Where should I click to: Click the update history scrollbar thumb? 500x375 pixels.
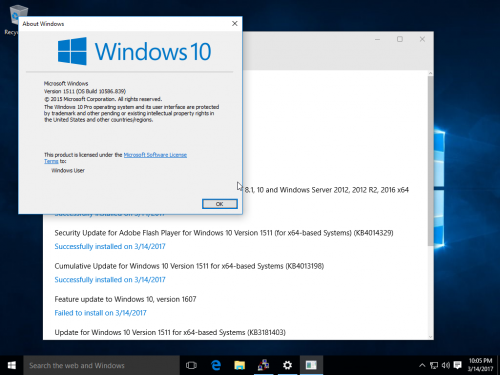(x=430, y=161)
